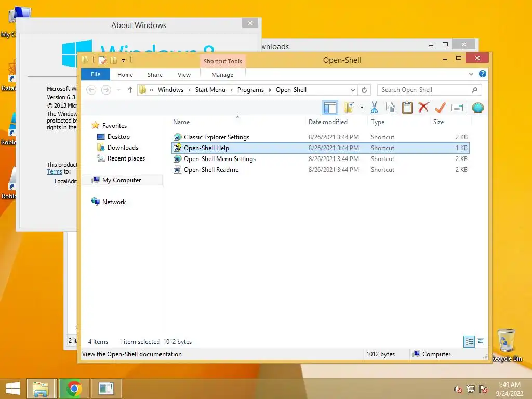Click the Copy icon in toolbar

click(x=391, y=108)
